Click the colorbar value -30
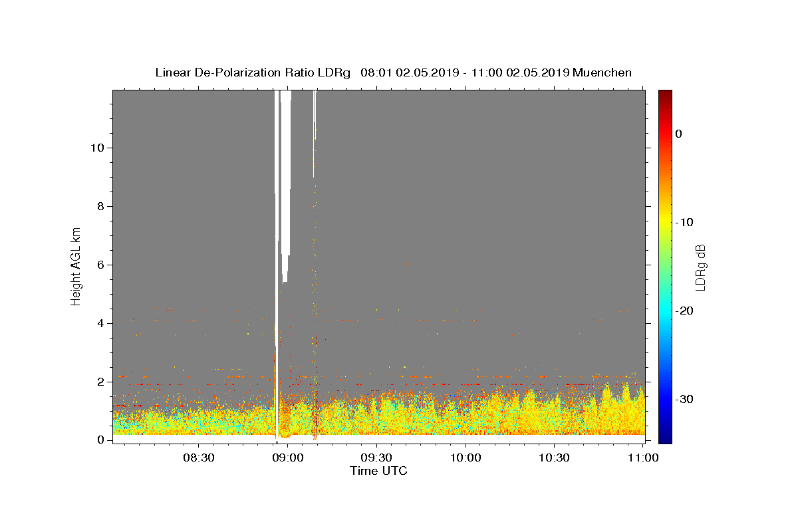 685,399
